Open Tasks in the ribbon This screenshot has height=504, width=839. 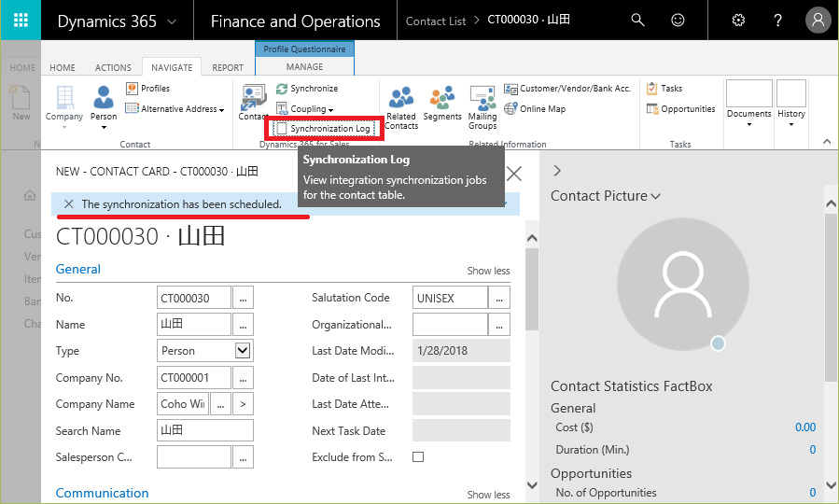(664, 89)
